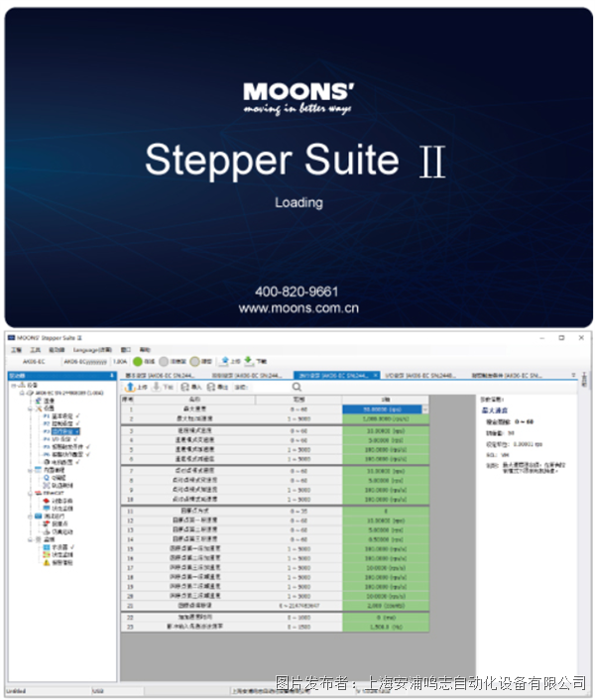Viewport: 595px width, 700px height.
Task: Toggle the yellow ring status indicator
Action: tap(194, 361)
